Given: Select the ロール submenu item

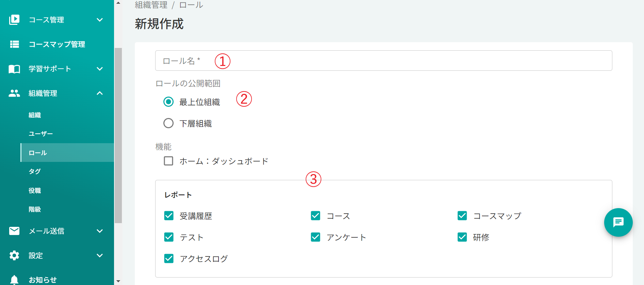Looking at the screenshot, I should pyautogui.click(x=67, y=153).
